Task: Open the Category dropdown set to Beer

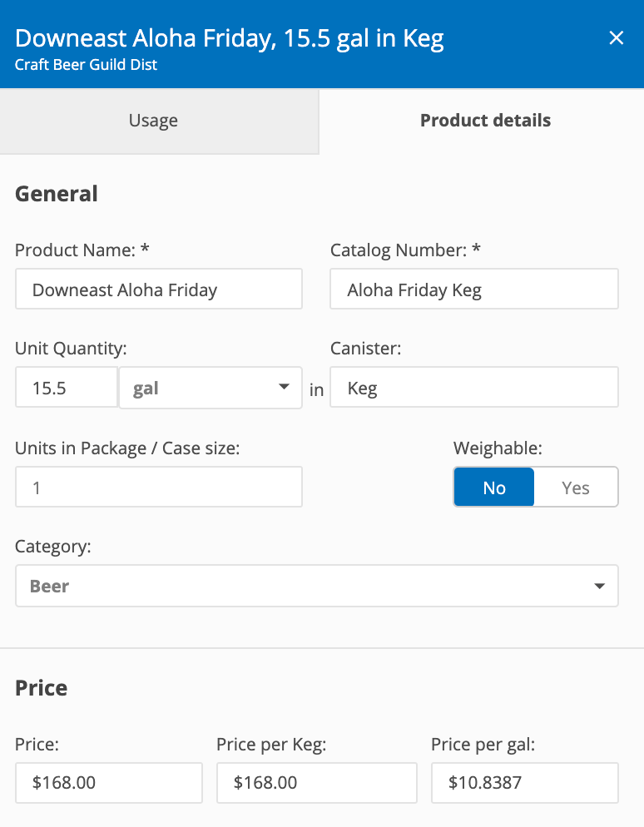Action: 316,586
